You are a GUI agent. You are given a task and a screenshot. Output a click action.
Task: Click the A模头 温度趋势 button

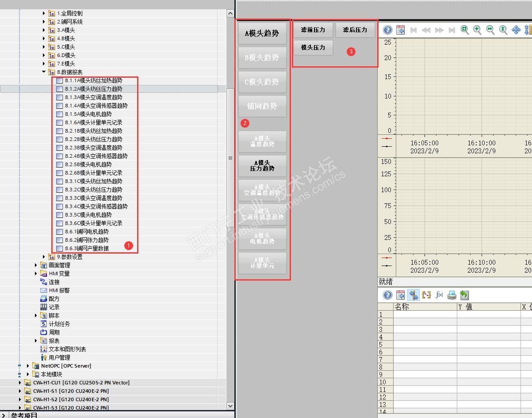(x=262, y=141)
